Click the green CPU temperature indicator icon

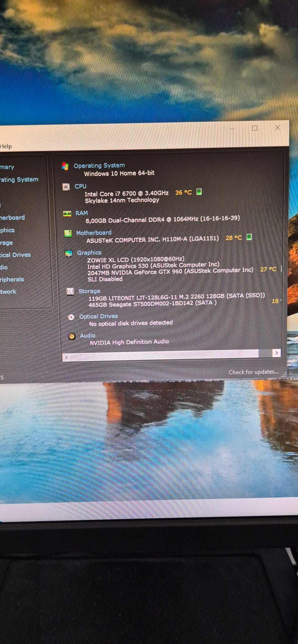(x=199, y=192)
